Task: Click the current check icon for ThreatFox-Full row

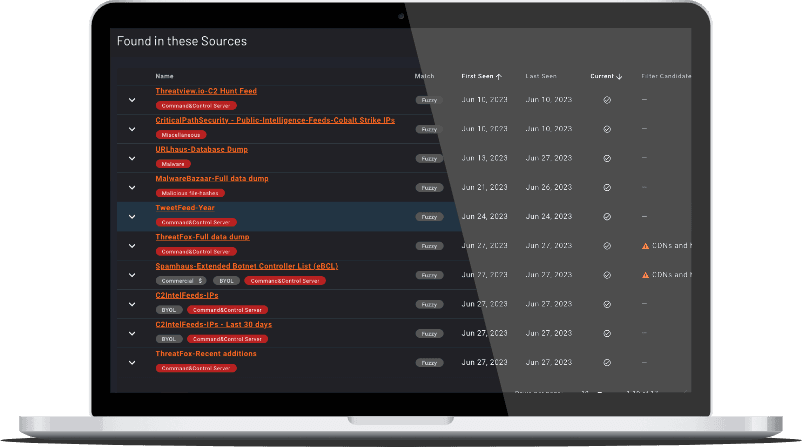Action: pyautogui.click(x=607, y=246)
